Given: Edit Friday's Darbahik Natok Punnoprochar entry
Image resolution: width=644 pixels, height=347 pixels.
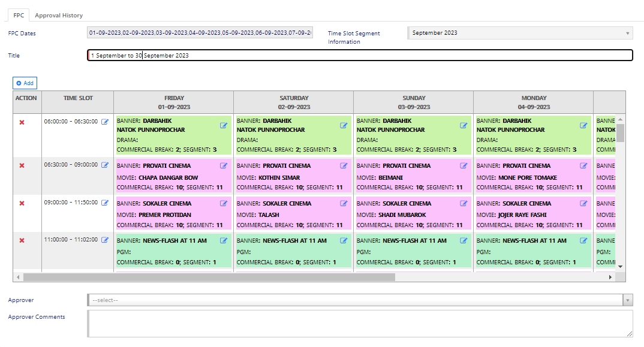Looking at the screenshot, I should pos(224,125).
